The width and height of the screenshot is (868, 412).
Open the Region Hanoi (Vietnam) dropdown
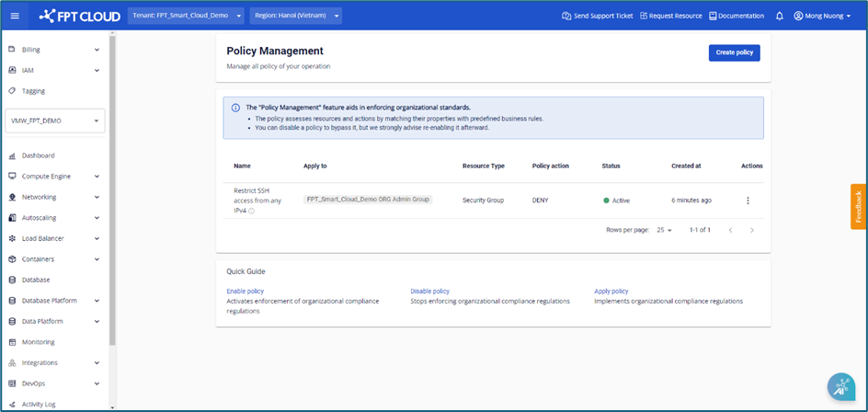point(297,16)
